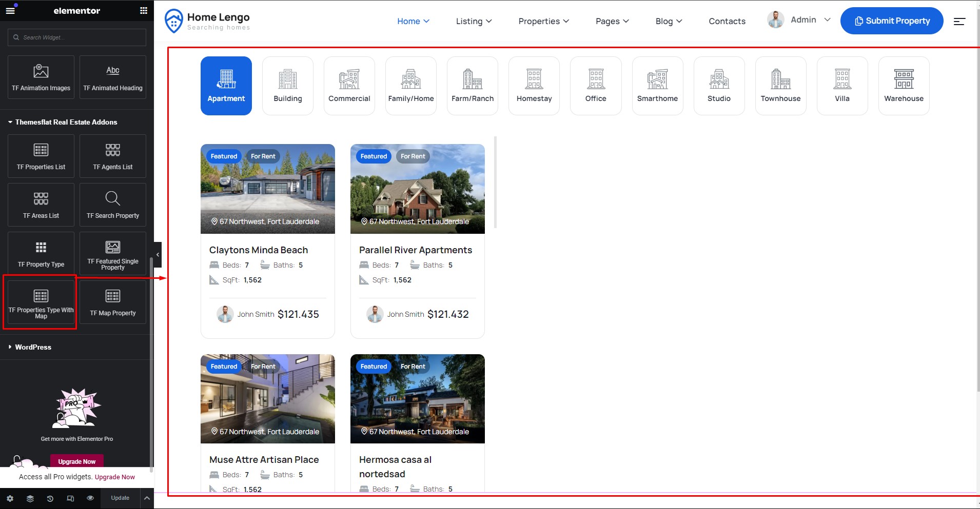Select the TF Property Type widget
The image size is (980, 509).
click(41, 253)
